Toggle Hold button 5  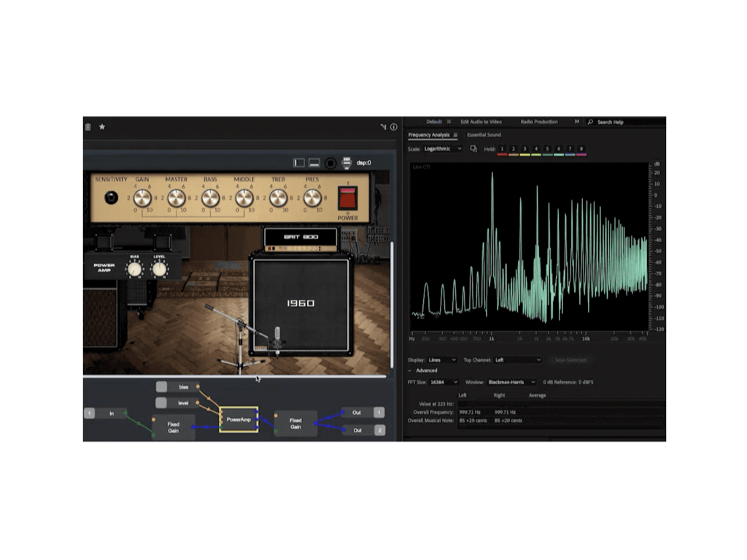547,149
